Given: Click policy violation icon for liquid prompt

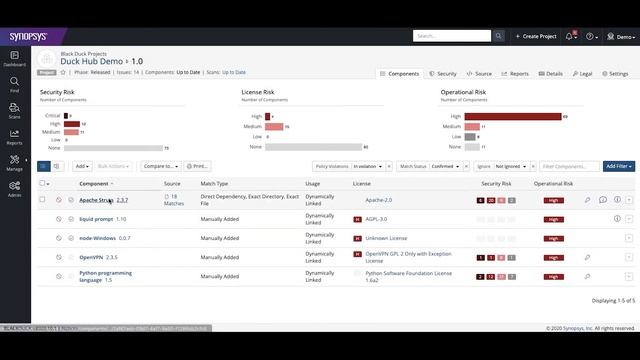Looking at the screenshot, I should [59, 219].
